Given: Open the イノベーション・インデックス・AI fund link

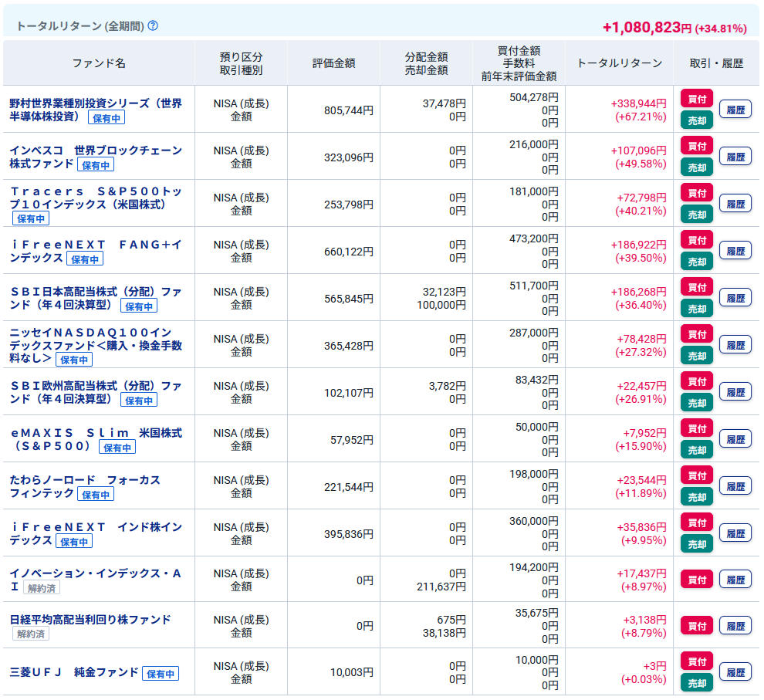Looking at the screenshot, I should click(96, 580).
